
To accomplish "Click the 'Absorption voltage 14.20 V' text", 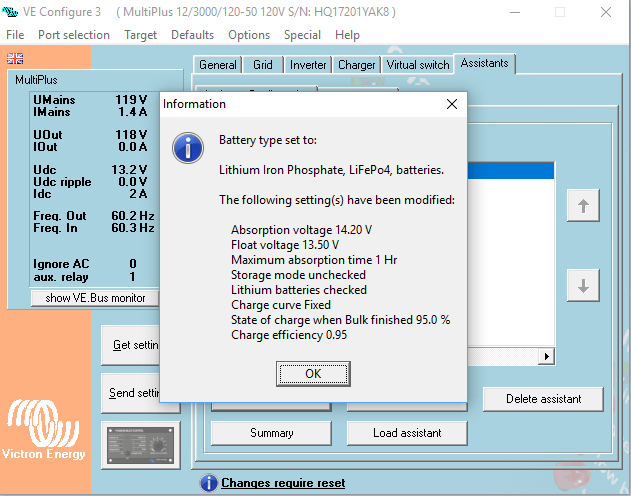I will pos(301,230).
